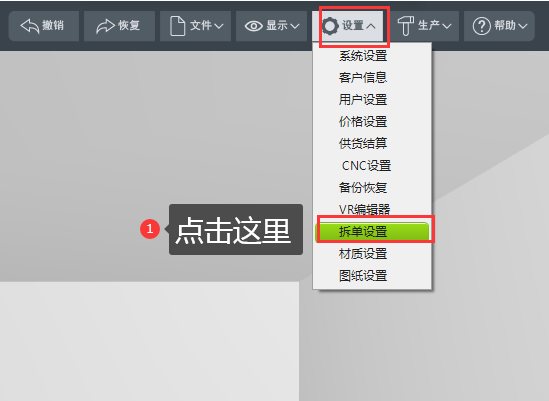Click the red number 1 step badge
Viewport: 549px width, 401px height.
(150, 229)
